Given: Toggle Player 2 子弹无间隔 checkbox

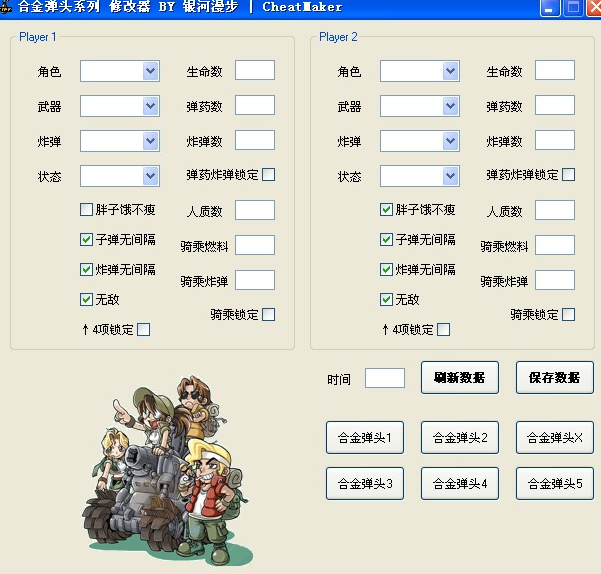Looking at the screenshot, I should pyautogui.click(x=387, y=240).
